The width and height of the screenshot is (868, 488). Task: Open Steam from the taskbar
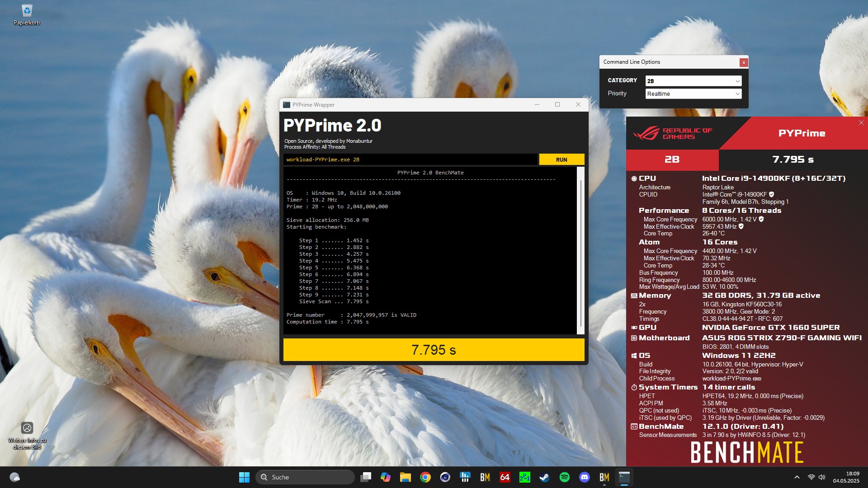pos(545,477)
